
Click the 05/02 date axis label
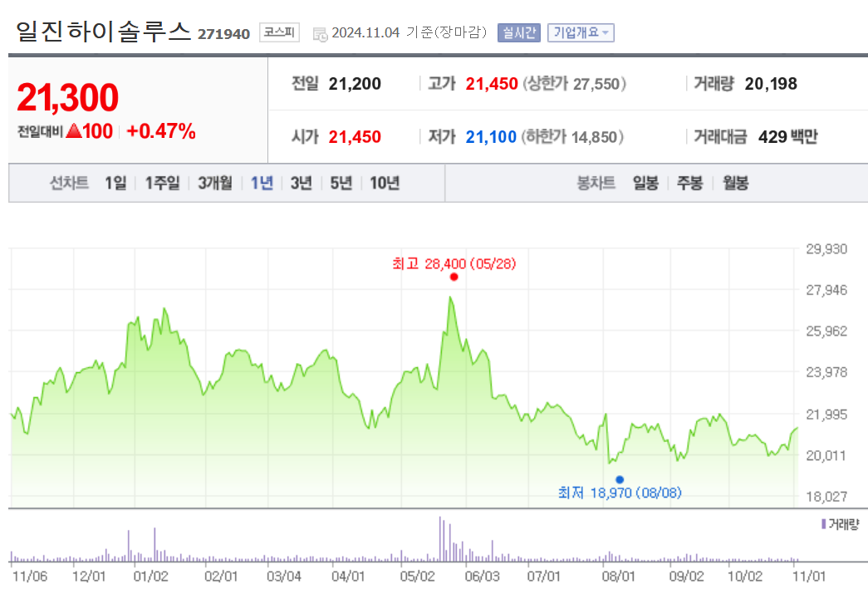418,577
